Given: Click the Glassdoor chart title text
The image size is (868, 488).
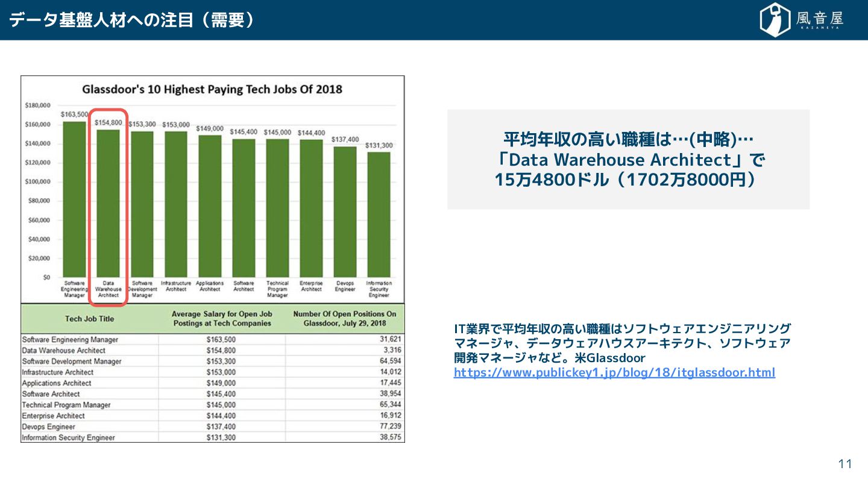Looking at the screenshot, I should coord(212,89).
